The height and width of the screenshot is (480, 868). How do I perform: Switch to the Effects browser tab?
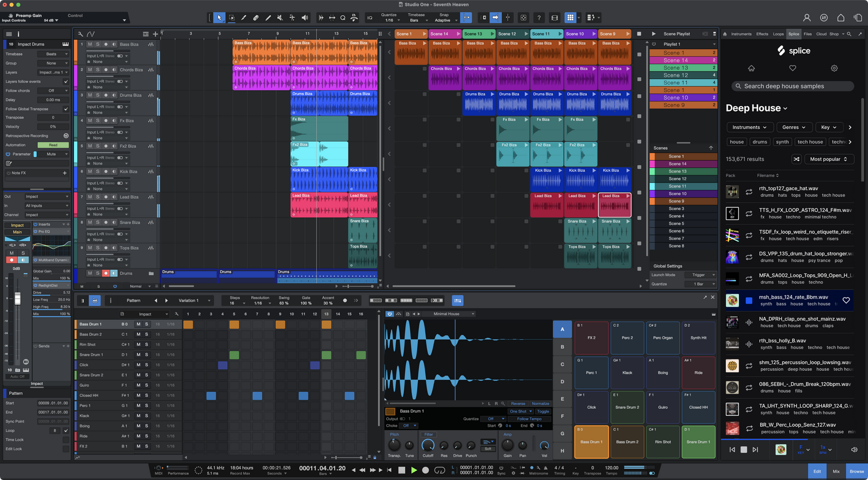(x=762, y=34)
